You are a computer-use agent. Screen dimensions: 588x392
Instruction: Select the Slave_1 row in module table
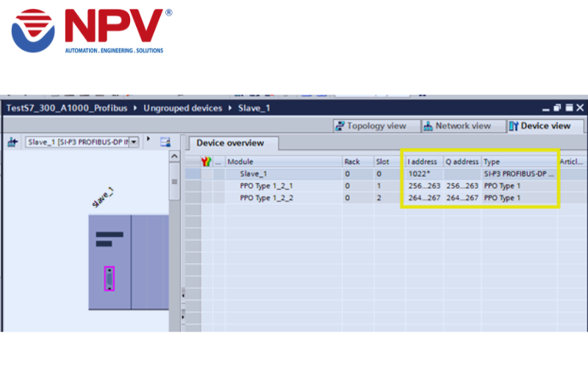[x=252, y=174]
